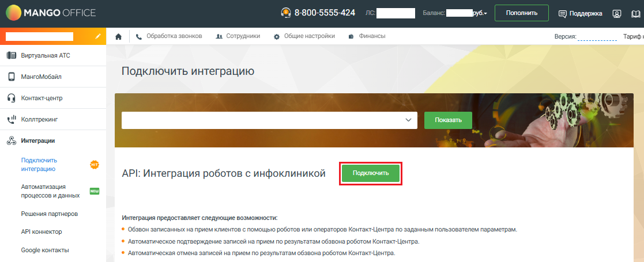Click the pencil edit icon in sidebar
The image size is (644, 262).
(x=98, y=36)
